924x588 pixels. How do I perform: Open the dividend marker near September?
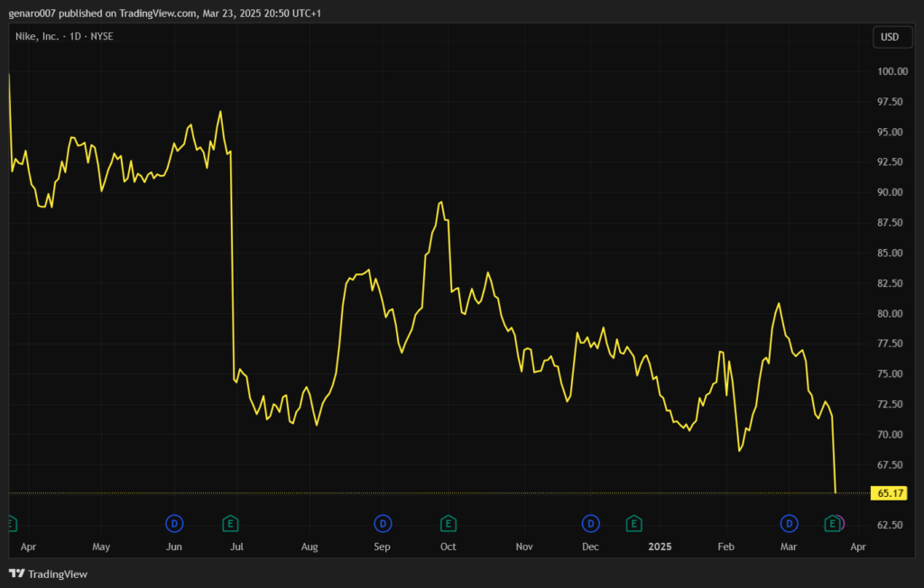(383, 523)
